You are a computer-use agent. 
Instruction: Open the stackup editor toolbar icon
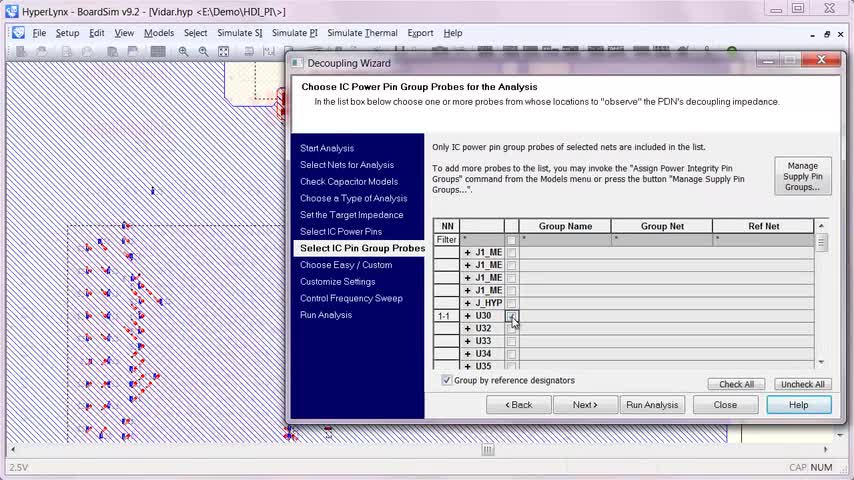[x=158, y=51]
